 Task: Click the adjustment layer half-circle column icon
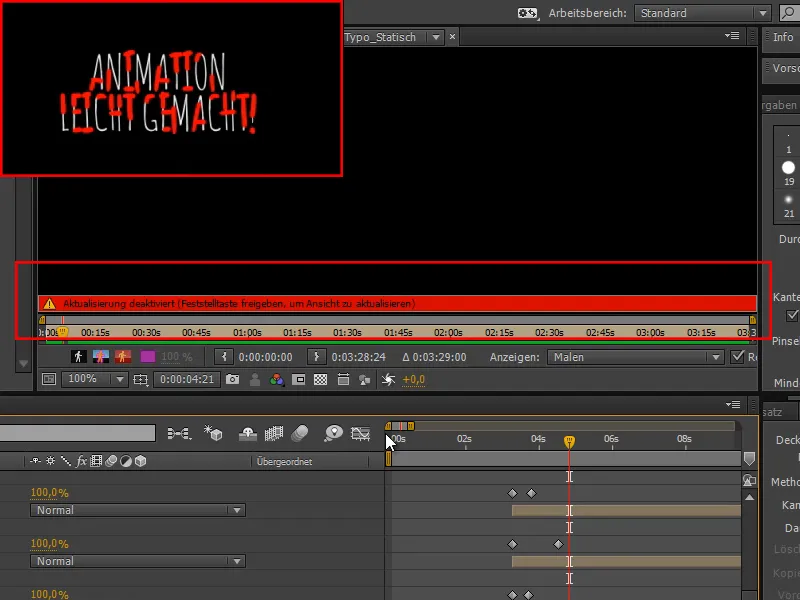coord(126,461)
